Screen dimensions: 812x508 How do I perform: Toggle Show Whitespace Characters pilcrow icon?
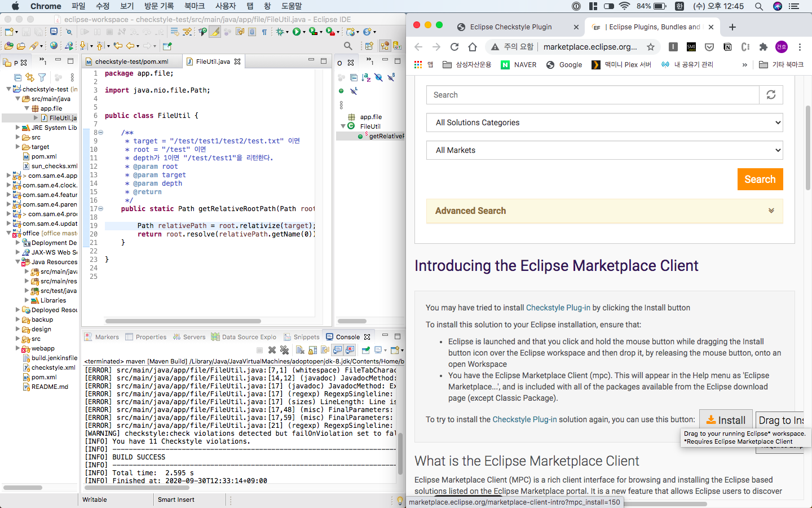pos(264,32)
